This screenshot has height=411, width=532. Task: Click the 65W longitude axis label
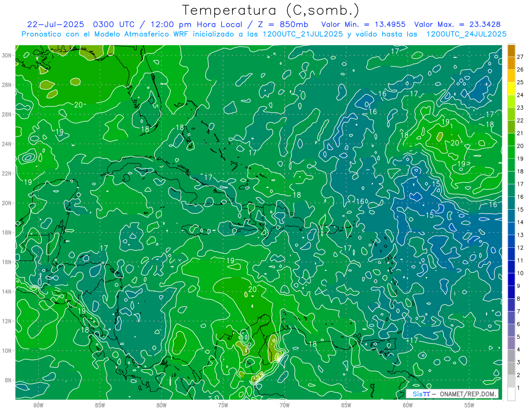coord(346,406)
